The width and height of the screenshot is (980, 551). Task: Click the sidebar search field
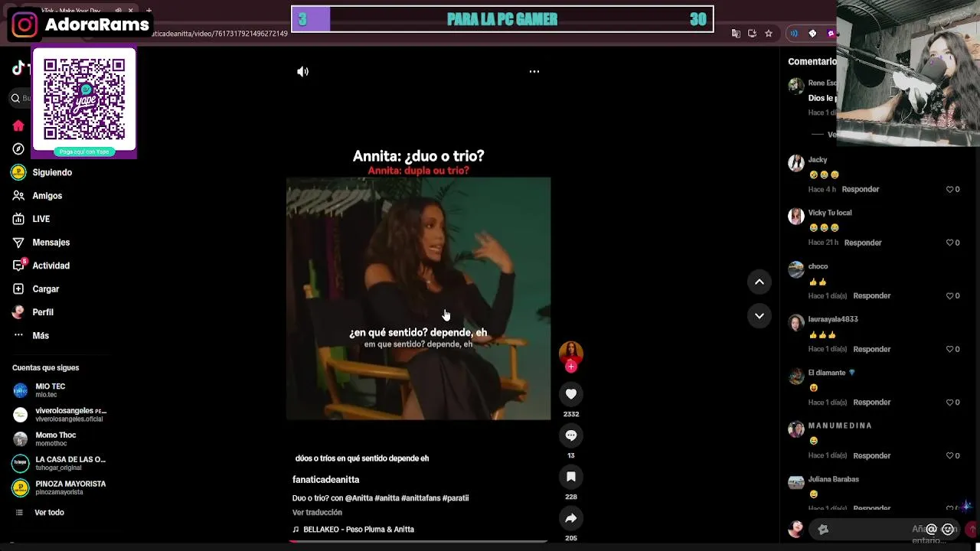21,98
